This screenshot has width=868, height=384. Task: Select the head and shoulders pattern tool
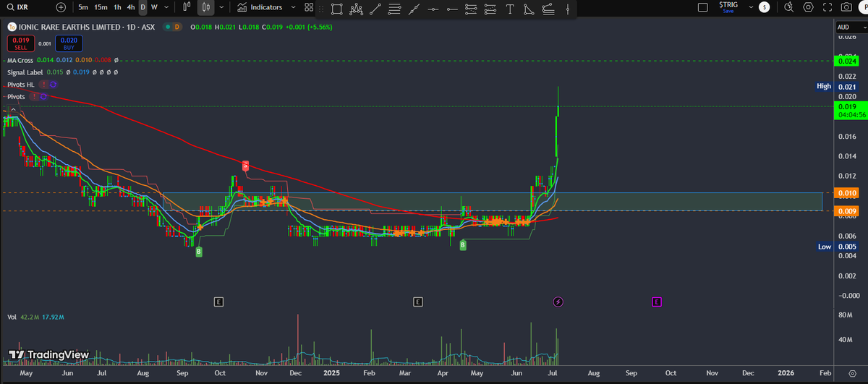356,9
